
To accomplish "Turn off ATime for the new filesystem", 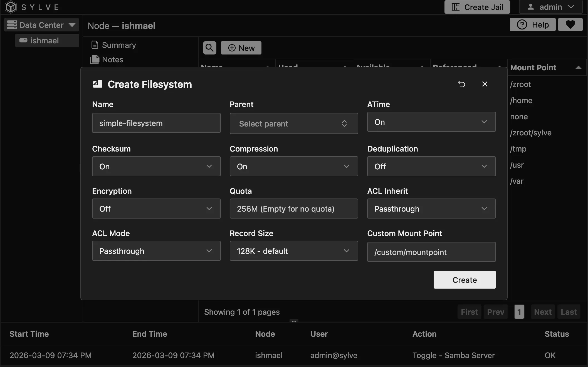I will (431, 122).
